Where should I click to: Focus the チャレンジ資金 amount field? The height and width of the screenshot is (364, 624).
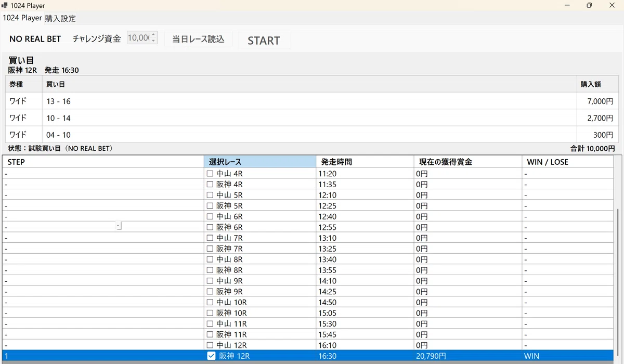click(139, 38)
